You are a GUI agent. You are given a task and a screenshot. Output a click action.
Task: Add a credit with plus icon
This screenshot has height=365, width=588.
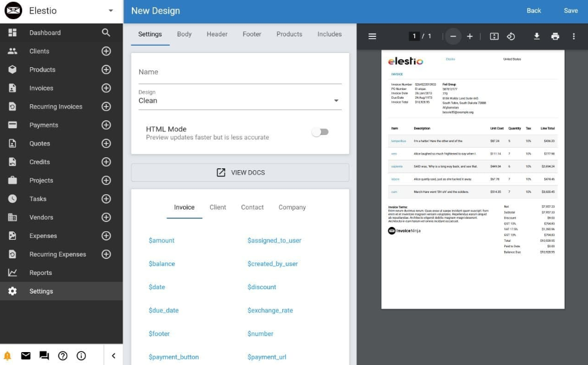click(x=106, y=162)
